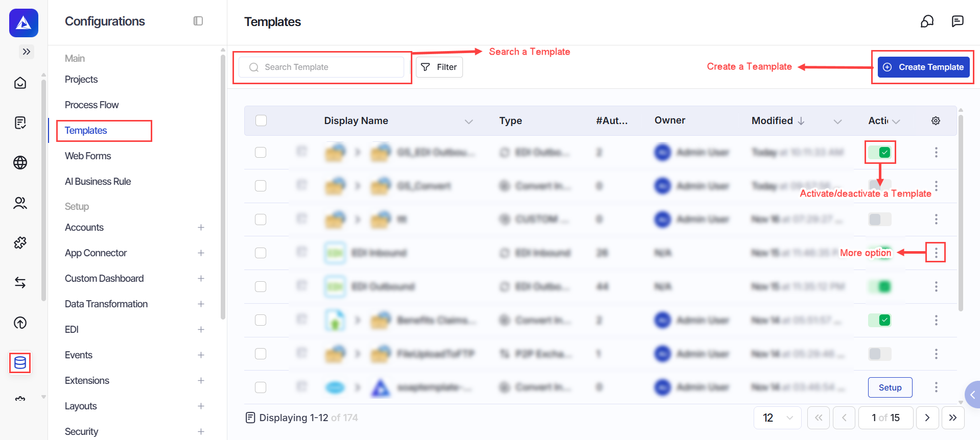980x440 pixels.
Task: Open the headset support icon
Action: point(927,21)
